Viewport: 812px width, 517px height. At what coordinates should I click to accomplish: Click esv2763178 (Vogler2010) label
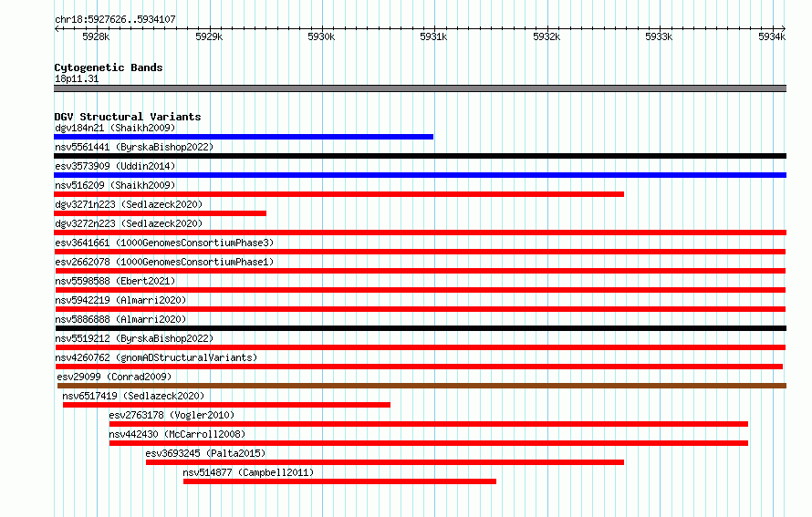172,415
